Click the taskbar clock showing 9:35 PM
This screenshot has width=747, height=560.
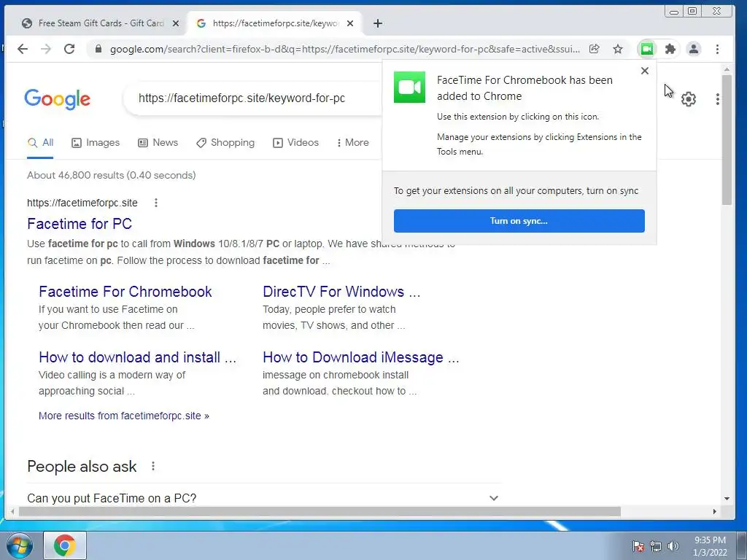(x=710, y=546)
